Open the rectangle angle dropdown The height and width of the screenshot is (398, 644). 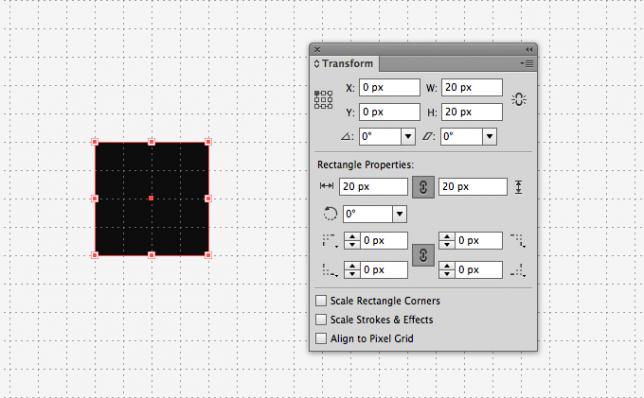pos(399,214)
